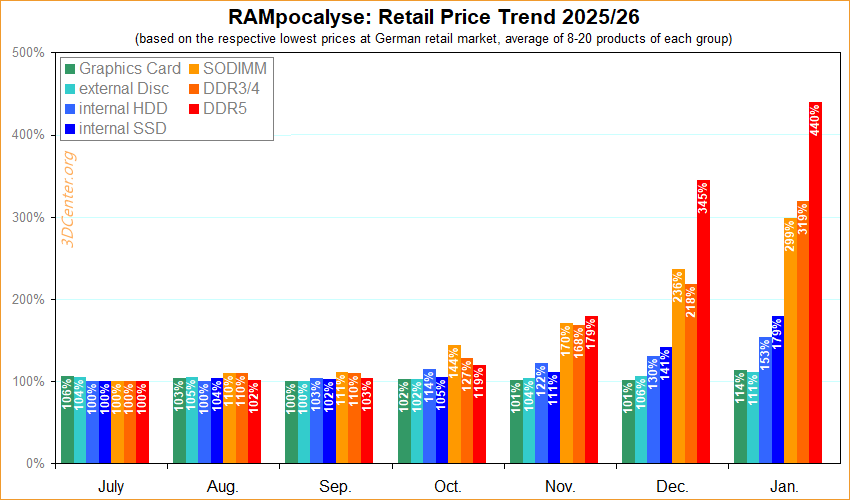
Task: Click the July Graphics Card bar at 106%
Action: tap(67, 422)
